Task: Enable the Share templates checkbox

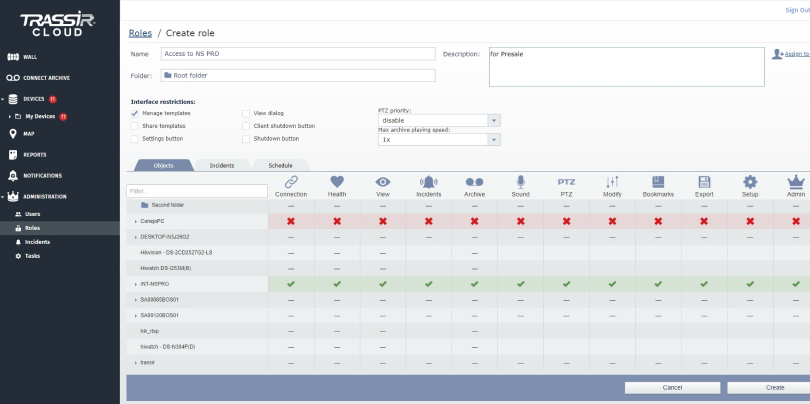Action: tap(135, 126)
